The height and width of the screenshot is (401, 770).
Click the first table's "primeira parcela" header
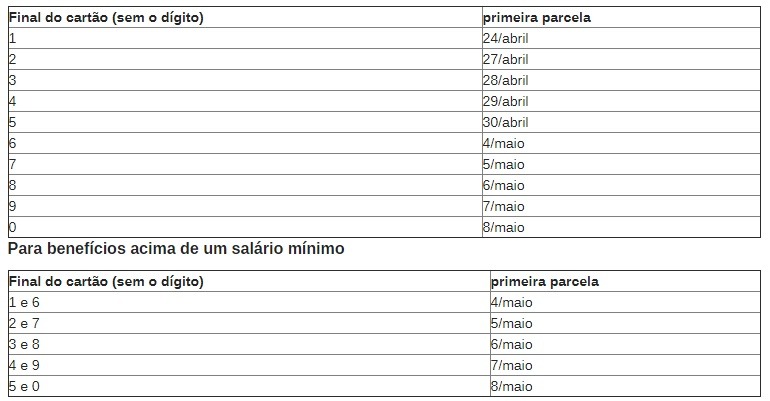click(537, 17)
